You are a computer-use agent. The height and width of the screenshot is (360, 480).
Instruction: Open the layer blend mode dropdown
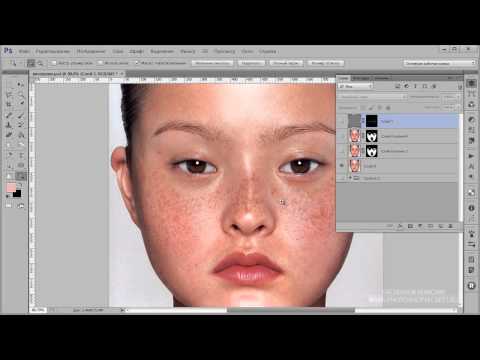click(x=373, y=97)
